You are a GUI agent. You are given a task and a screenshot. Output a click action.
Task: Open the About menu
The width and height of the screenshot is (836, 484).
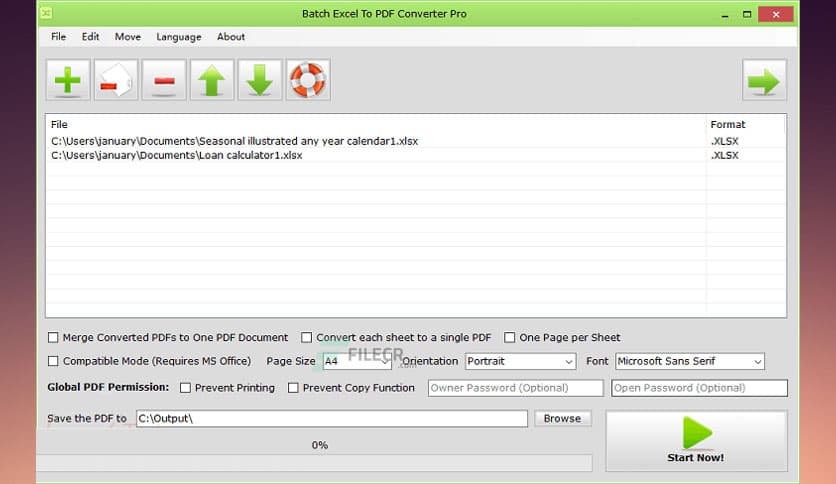231,37
